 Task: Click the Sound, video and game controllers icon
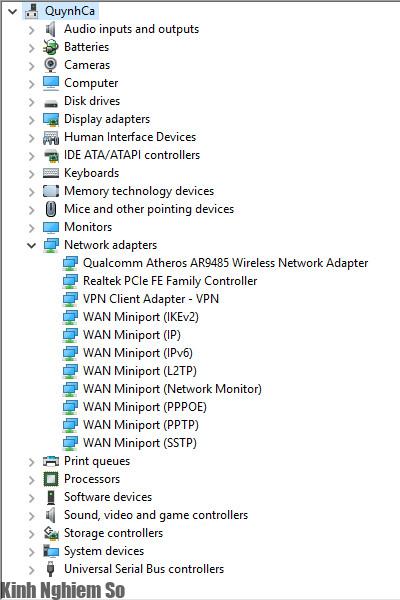51,515
